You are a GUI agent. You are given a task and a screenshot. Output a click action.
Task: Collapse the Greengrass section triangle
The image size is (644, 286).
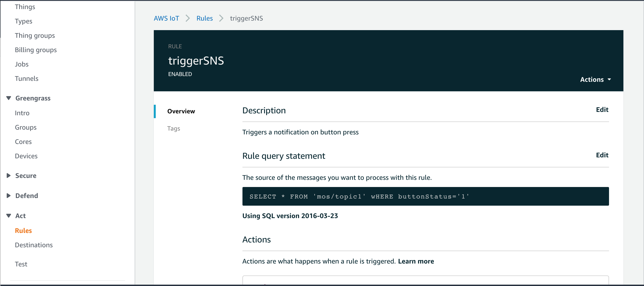[9, 98]
